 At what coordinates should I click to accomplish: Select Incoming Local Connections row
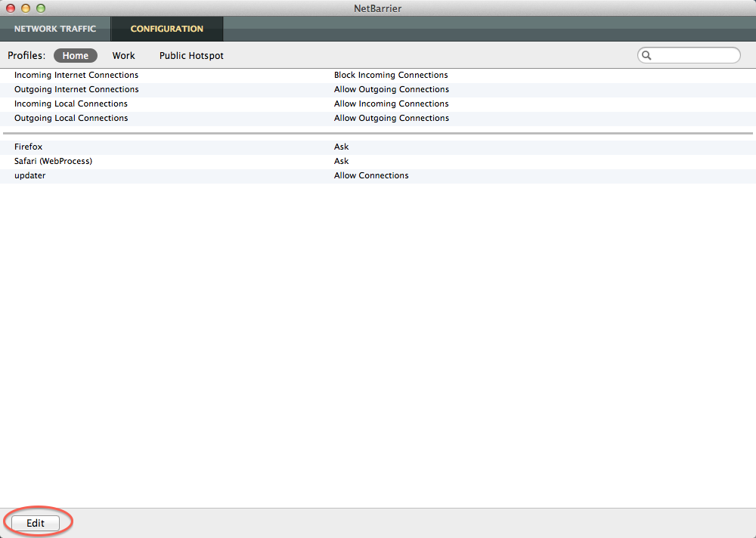378,104
